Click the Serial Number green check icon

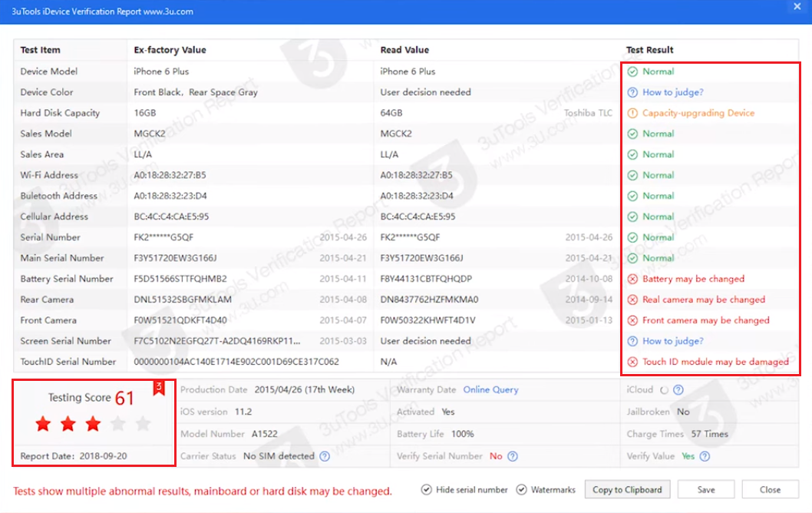[632, 237]
